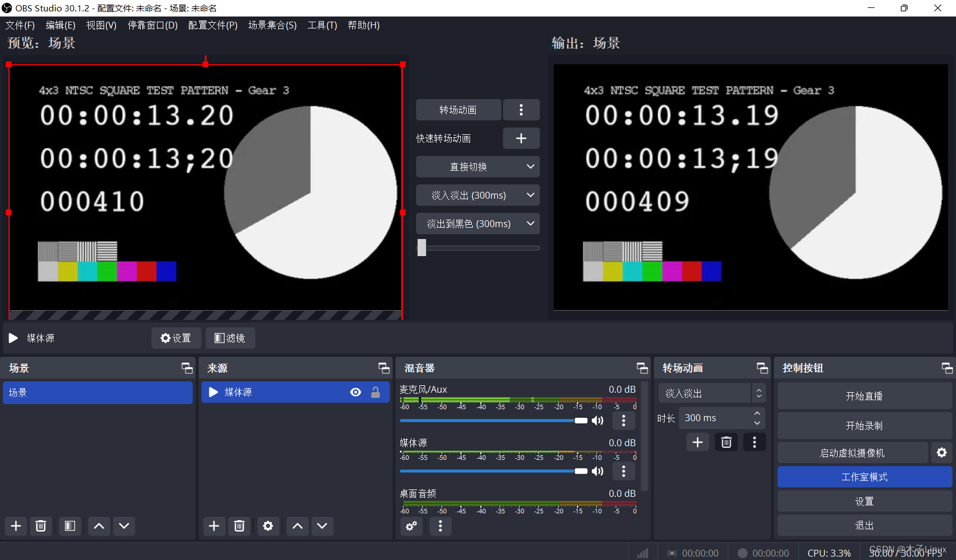The height and width of the screenshot is (560, 956).
Task: Click the 转场动画 transition button
Action: (458, 110)
